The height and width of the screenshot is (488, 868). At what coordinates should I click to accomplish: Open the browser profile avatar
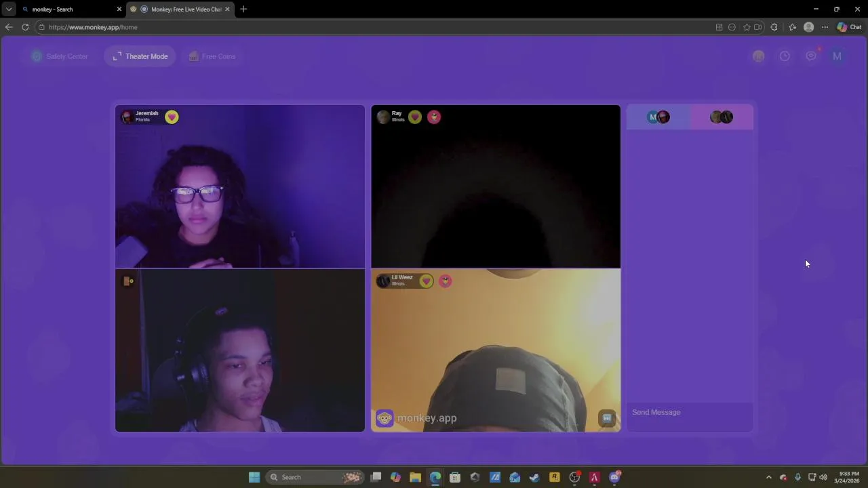tap(808, 27)
